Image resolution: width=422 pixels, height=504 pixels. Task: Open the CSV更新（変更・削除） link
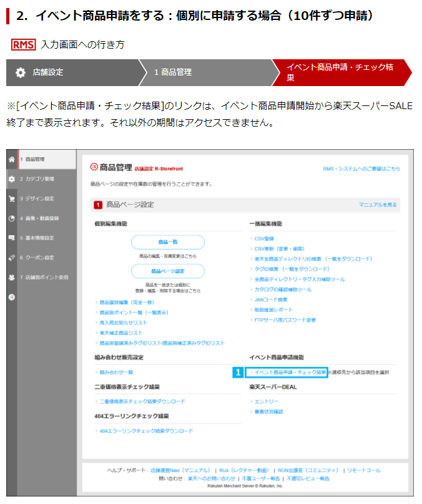280,249
